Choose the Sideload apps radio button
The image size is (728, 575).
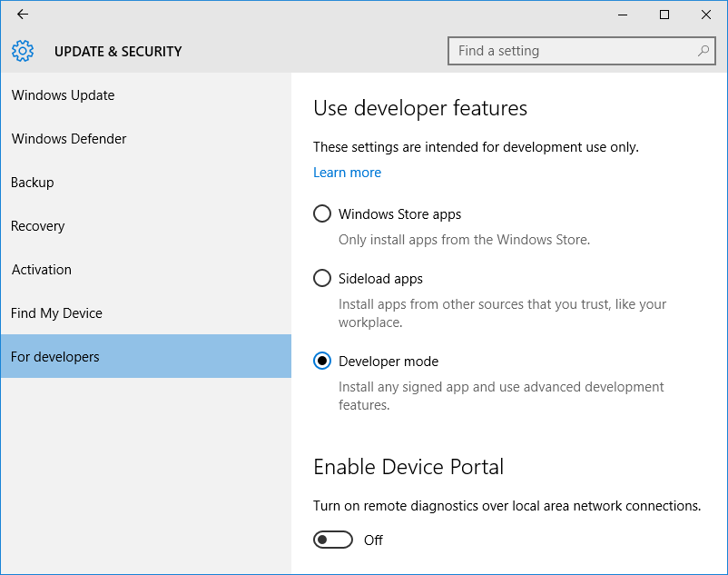coord(322,279)
